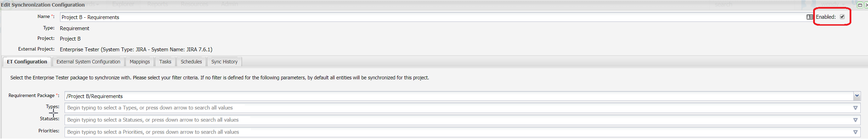The width and height of the screenshot is (868, 140).
Task: Go to the Tasks tab
Action: pos(165,62)
